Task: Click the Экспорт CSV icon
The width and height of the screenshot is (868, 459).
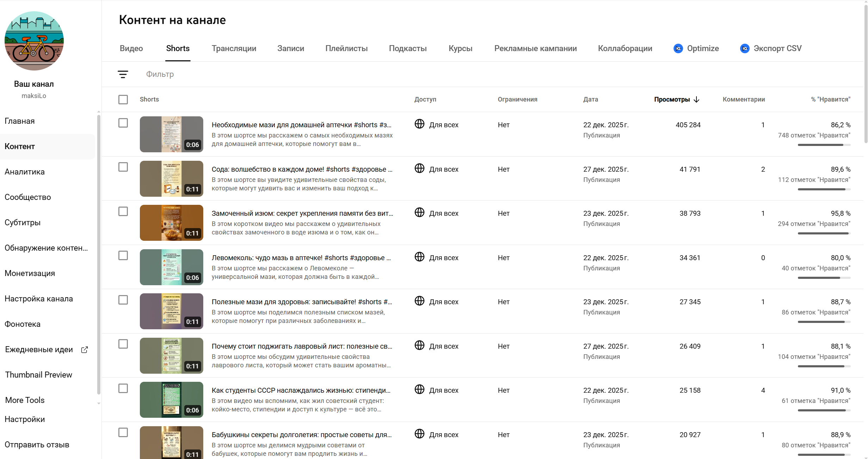Action: pos(744,49)
